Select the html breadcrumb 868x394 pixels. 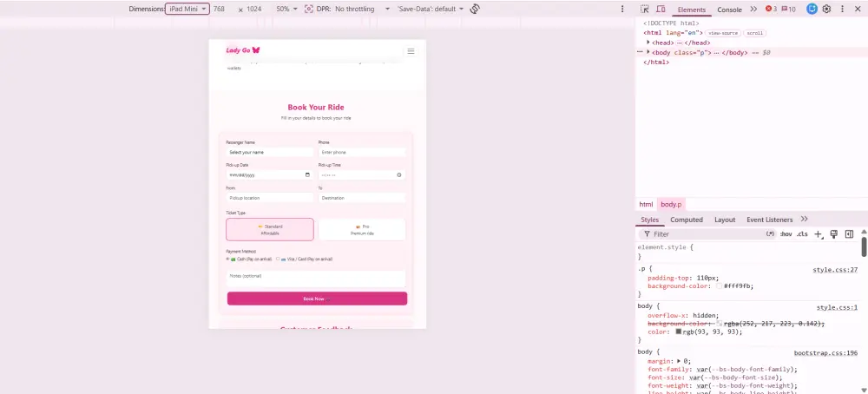click(x=646, y=204)
